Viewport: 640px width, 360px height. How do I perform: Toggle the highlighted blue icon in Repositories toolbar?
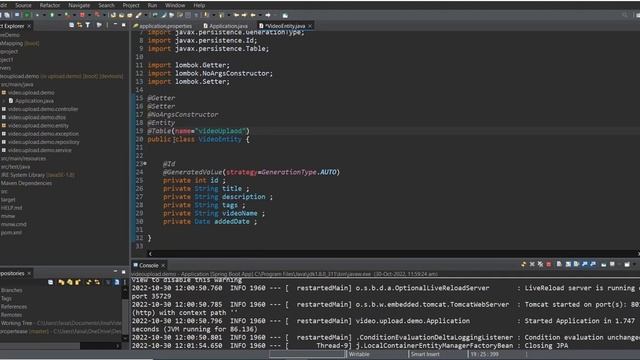(x=117, y=282)
